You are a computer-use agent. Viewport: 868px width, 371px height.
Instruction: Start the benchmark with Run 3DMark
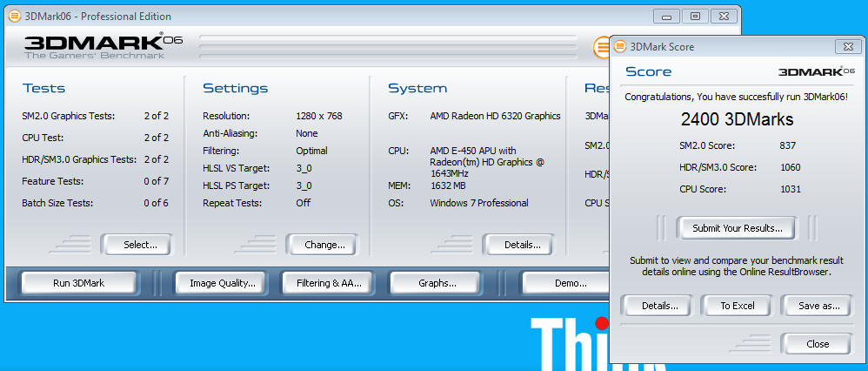78,283
